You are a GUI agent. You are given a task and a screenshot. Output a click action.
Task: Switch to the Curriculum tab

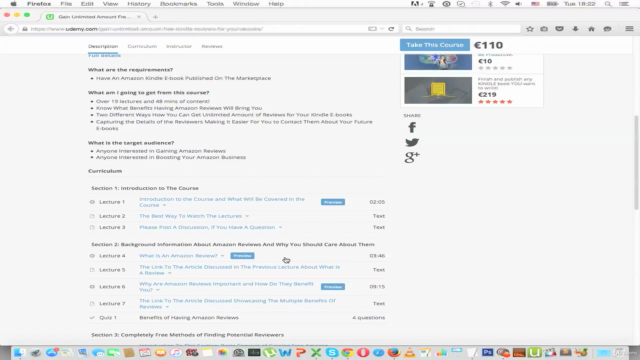point(142,46)
